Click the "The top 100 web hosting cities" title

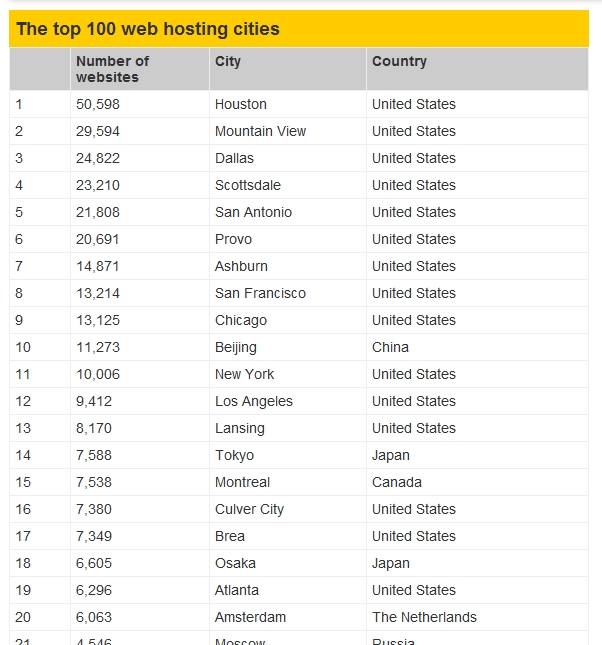pyautogui.click(x=148, y=29)
